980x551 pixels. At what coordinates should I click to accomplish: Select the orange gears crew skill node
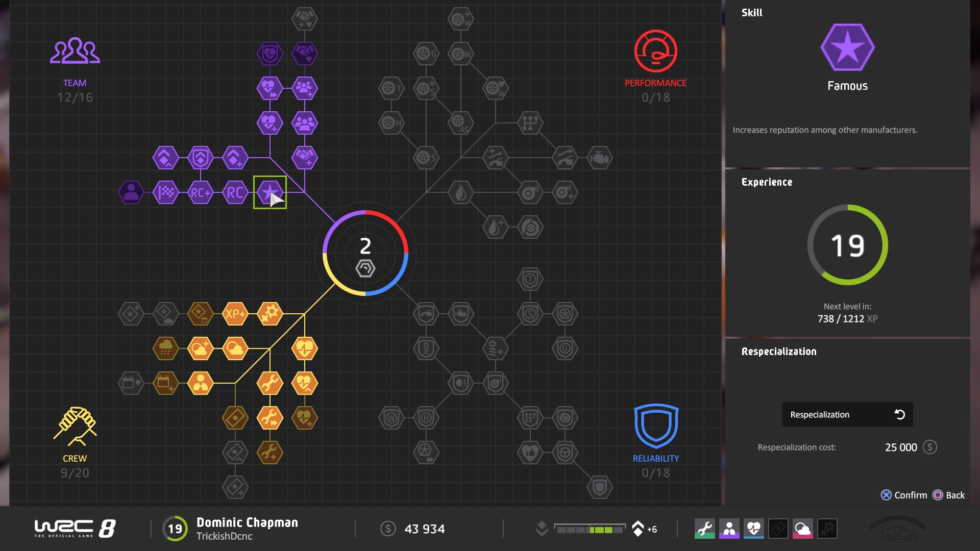tap(269, 314)
